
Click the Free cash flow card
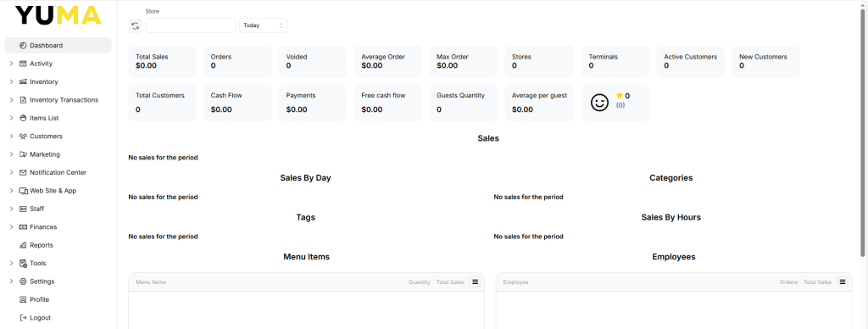click(x=388, y=103)
